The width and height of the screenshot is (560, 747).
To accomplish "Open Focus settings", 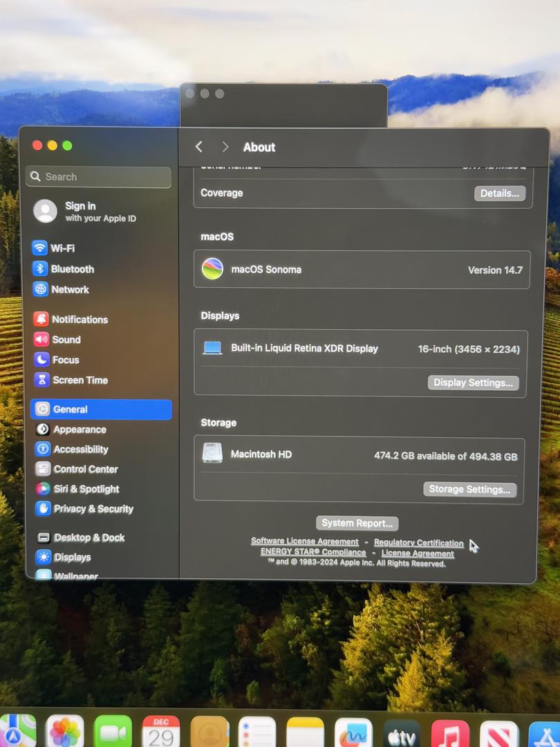I will point(66,360).
